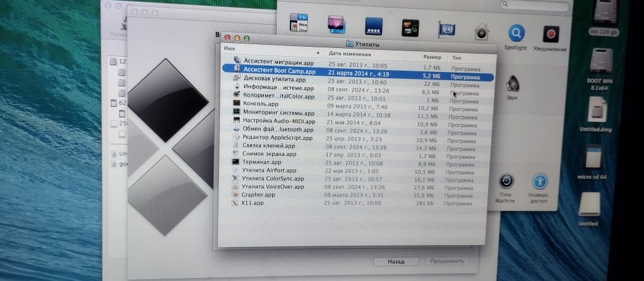This screenshot has height=281, width=644.
Task: Click the date 09 марта 2013 г., 7:40
Action: click(x=357, y=107)
